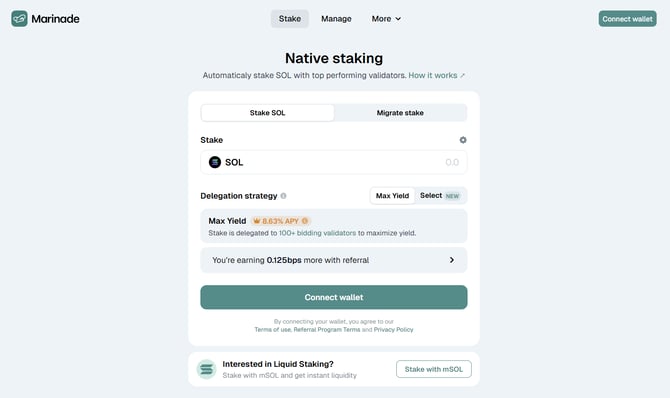
Task: Click the SOL token icon
Action: tap(215, 162)
